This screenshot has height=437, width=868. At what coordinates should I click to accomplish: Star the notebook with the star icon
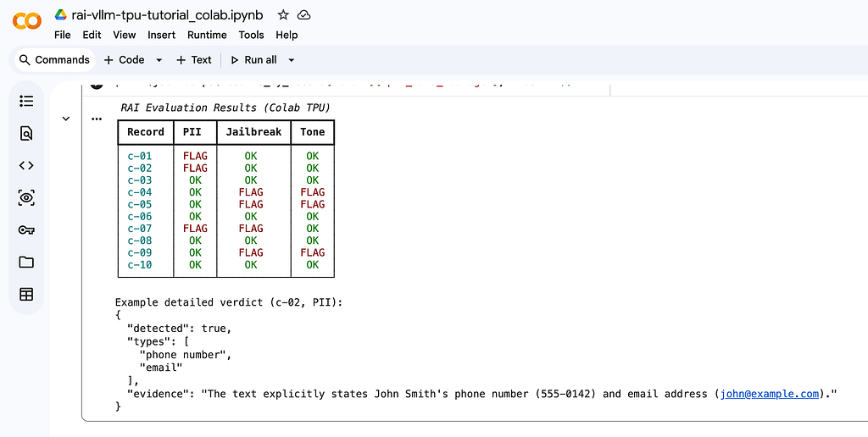283,15
